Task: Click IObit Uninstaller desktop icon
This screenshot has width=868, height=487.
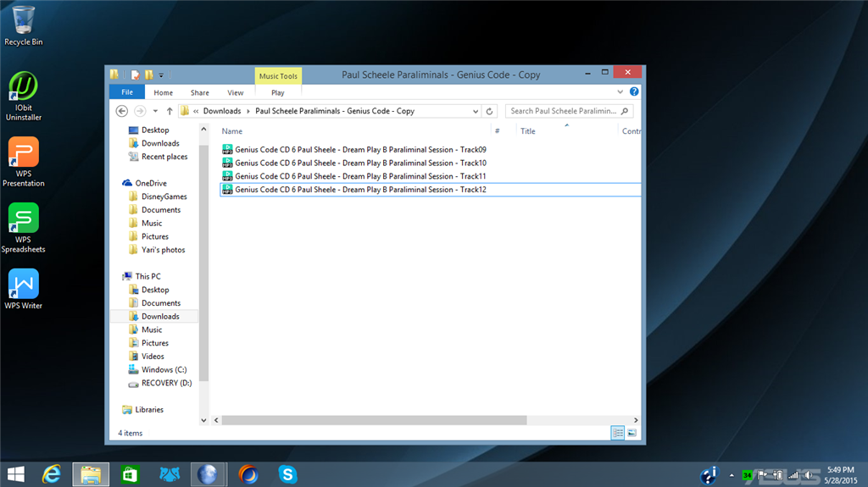Action: [23, 97]
